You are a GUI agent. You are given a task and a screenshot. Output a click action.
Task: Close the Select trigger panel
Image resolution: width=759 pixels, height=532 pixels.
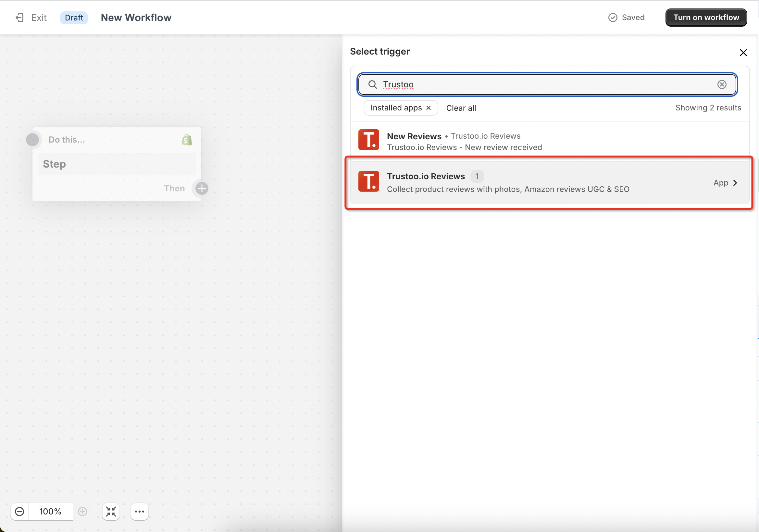743,53
